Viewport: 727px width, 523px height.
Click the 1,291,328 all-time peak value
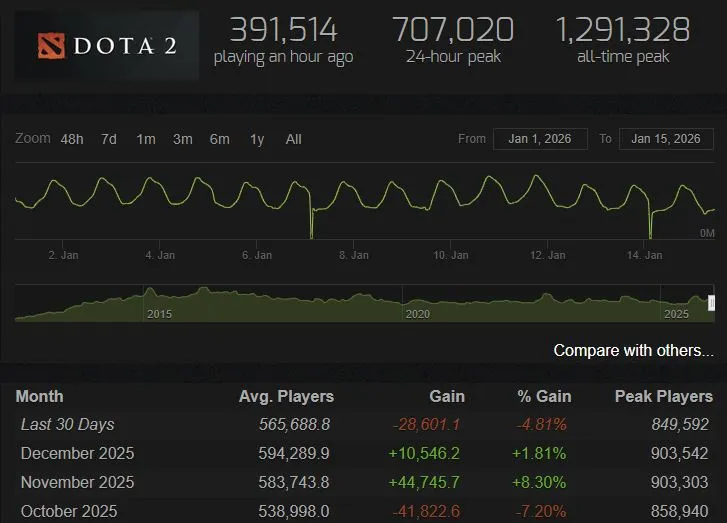623,30
